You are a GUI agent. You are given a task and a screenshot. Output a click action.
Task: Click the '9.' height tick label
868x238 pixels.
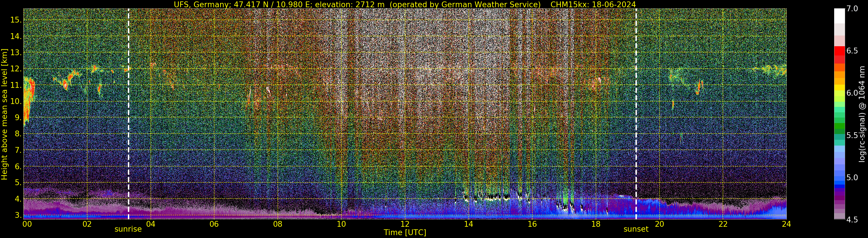point(18,118)
